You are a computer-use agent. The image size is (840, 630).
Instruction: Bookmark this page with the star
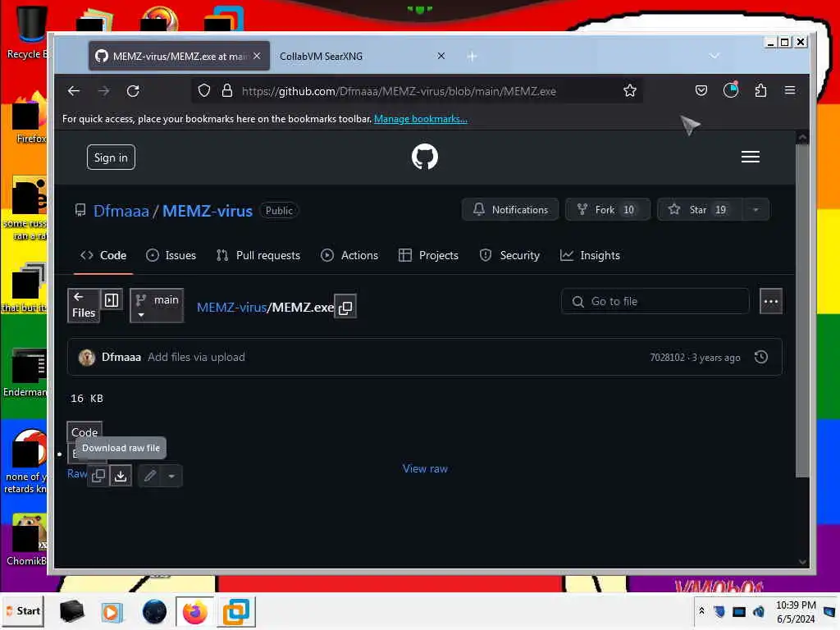(x=629, y=90)
